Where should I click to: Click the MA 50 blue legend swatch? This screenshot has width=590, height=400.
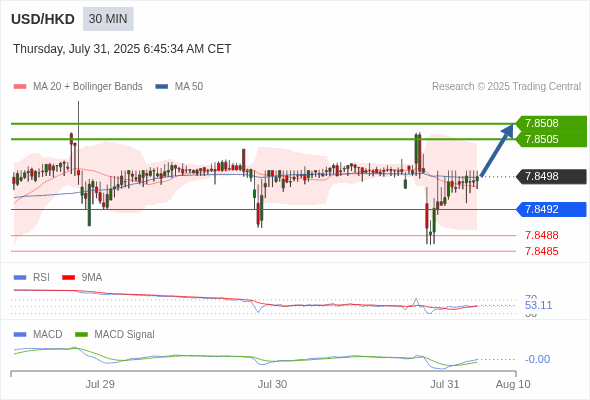(x=162, y=87)
